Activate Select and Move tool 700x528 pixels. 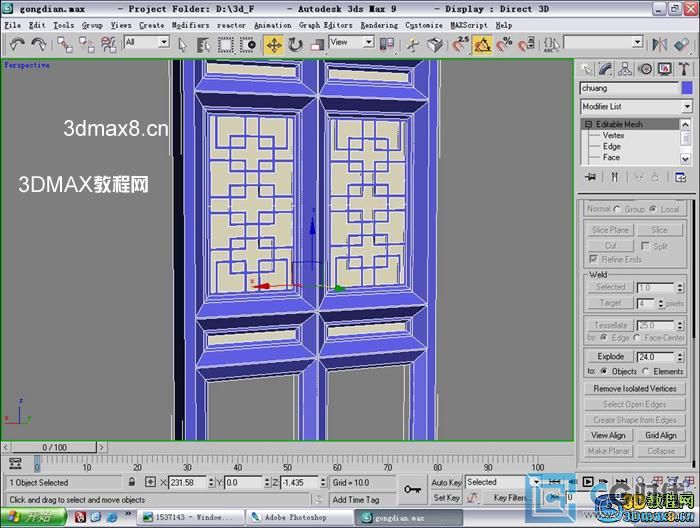274,45
